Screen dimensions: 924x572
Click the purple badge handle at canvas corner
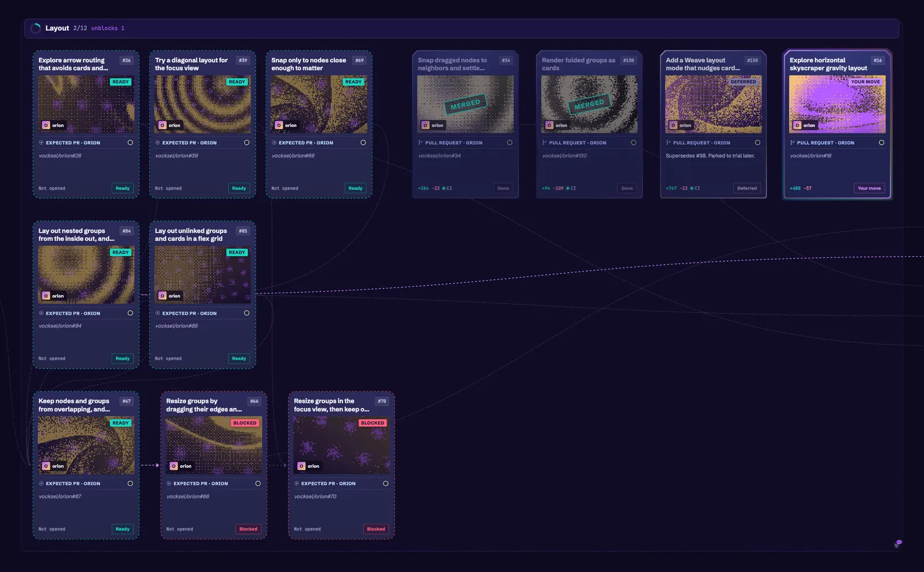[x=898, y=543]
